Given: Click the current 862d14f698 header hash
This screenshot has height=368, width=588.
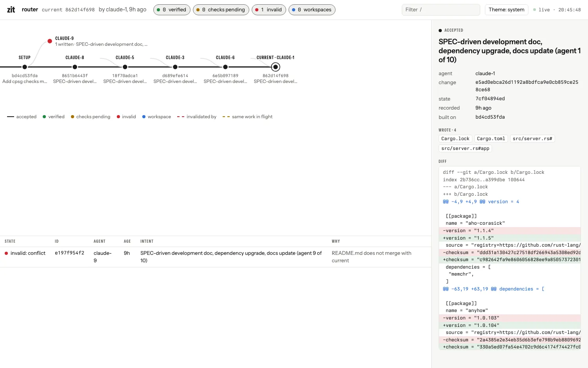Looking at the screenshot, I should (x=80, y=10).
